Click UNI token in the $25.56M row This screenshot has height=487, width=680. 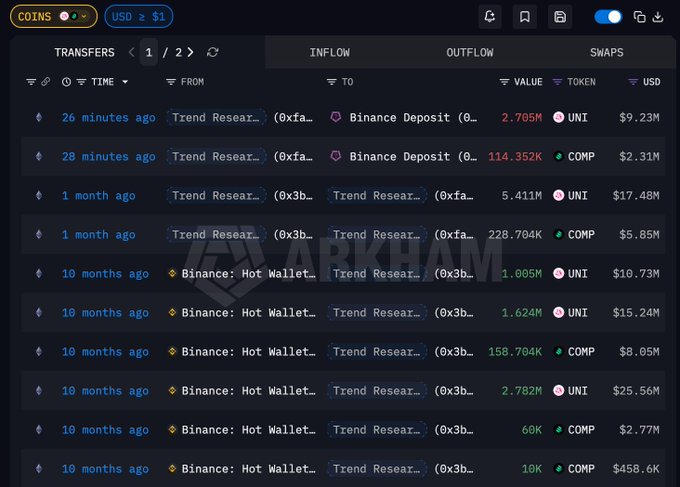click(x=570, y=391)
